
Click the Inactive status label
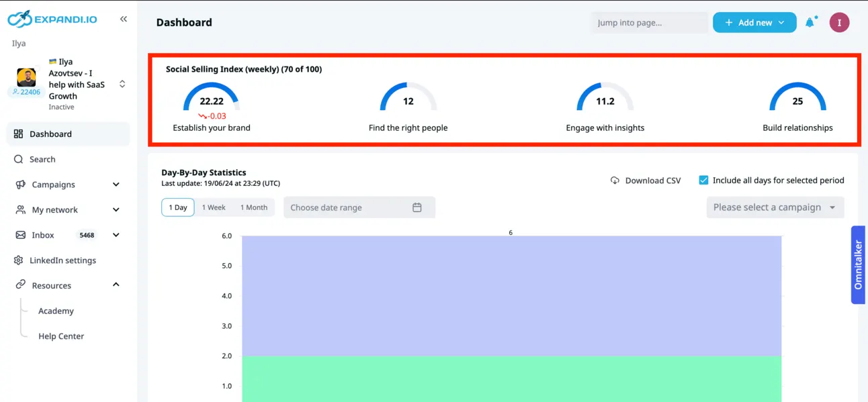(61, 107)
